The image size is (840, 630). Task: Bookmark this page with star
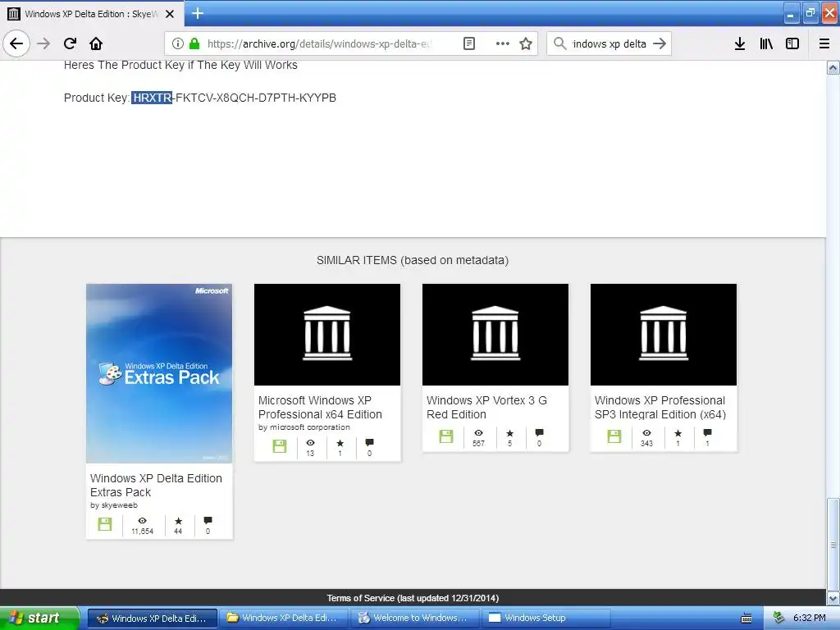[x=526, y=43]
